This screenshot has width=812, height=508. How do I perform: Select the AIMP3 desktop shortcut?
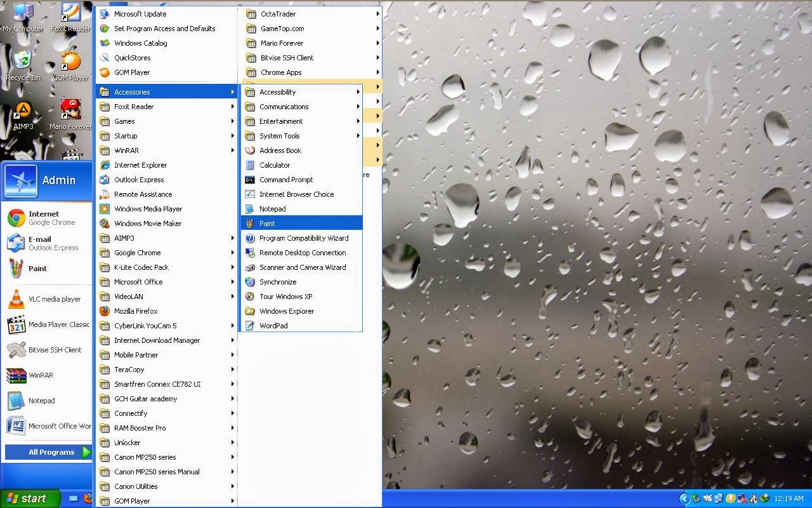click(23, 115)
